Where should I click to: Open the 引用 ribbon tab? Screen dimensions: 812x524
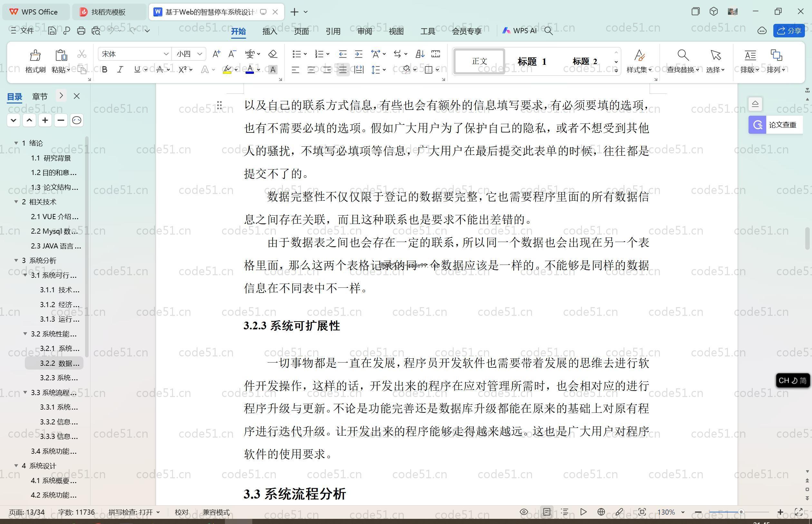(x=333, y=31)
